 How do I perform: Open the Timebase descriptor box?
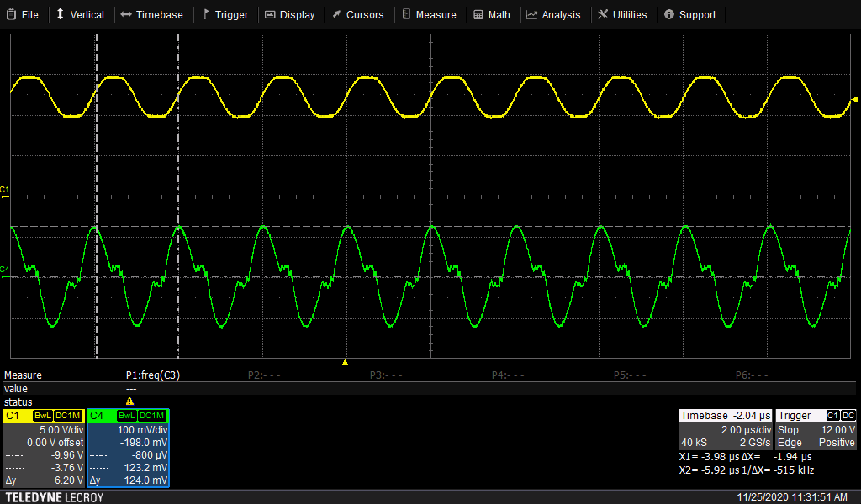(724, 429)
